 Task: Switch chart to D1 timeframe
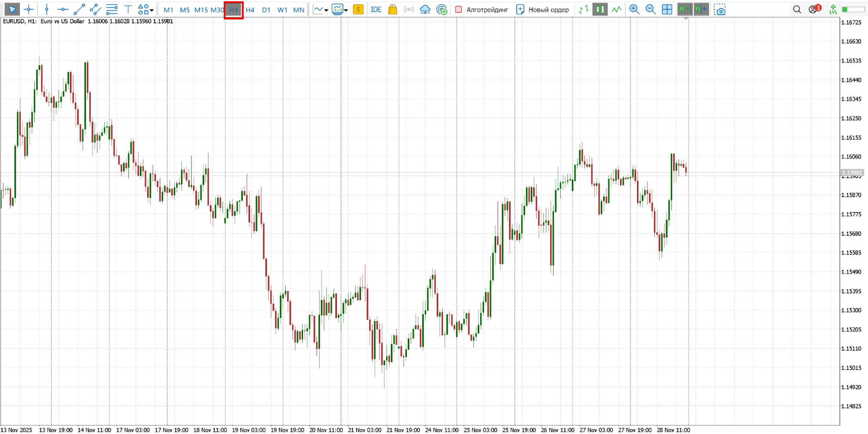pos(266,10)
